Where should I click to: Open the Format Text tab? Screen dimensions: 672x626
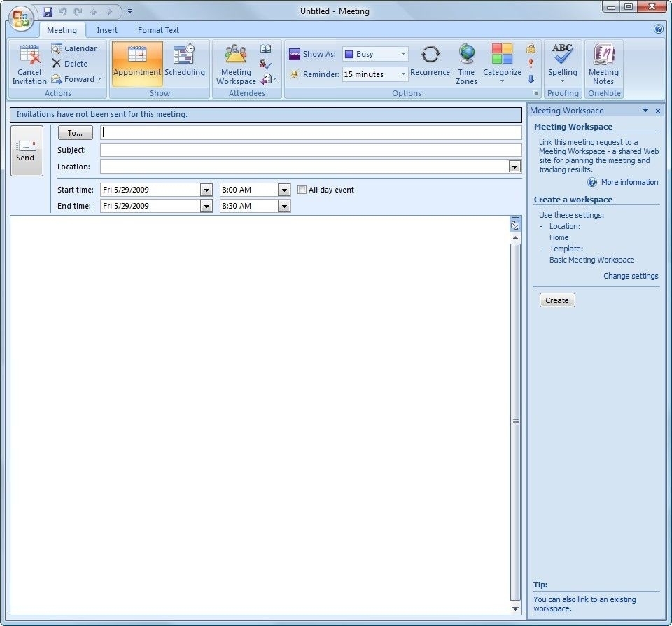[x=158, y=30]
